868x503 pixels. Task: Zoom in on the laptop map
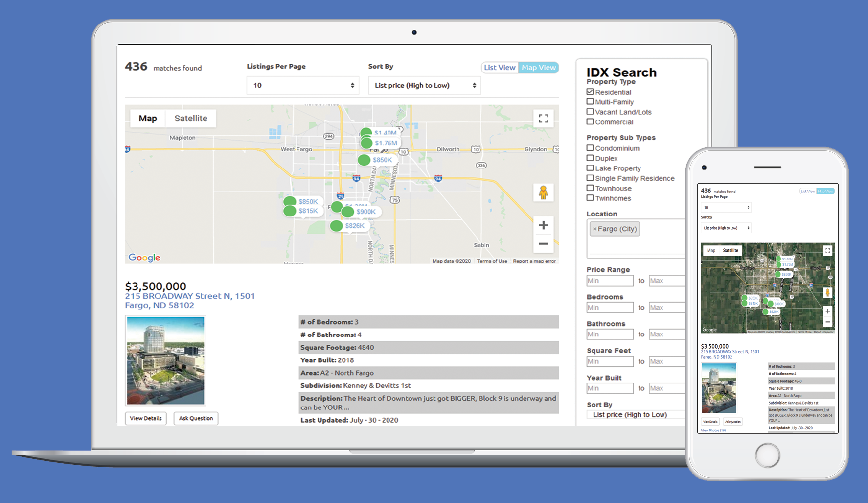tap(543, 225)
